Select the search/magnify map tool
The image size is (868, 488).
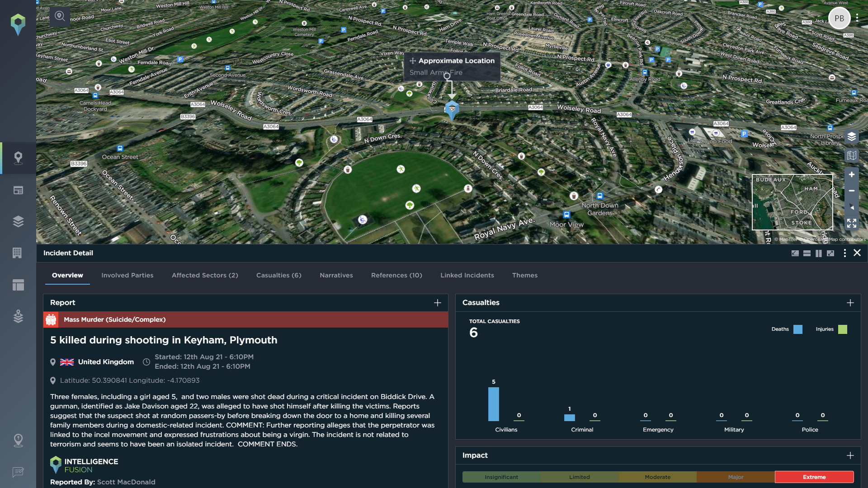[60, 16]
